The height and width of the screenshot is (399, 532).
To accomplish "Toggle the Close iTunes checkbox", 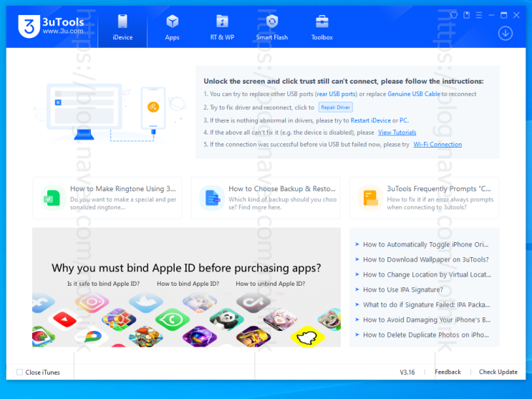I will click(x=19, y=372).
